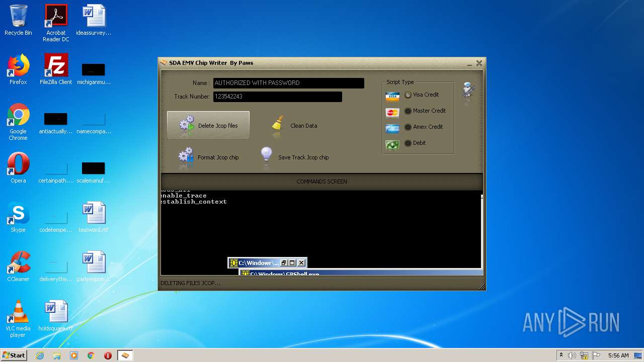Select the ideassurvey Word document icon
Screen dimensions: 644x362
pyautogui.click(x=94, y=20)
